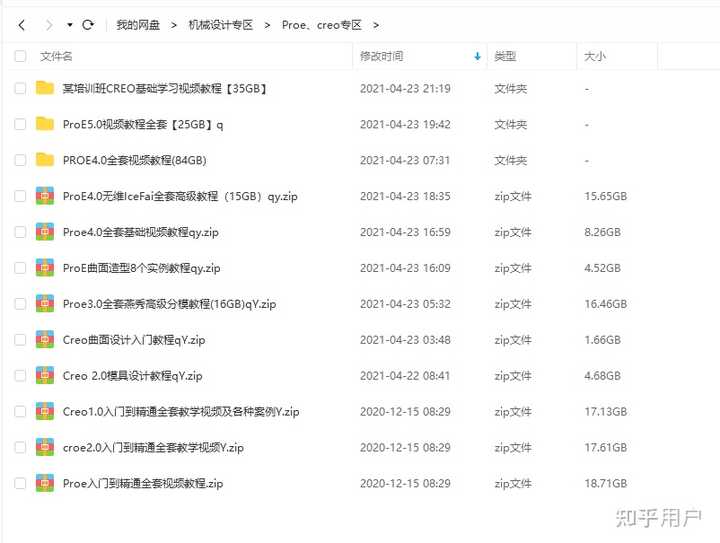Check the ProE曲面造型8个实例教程 checkbox
Image resolution: width=720 pixels, height=543 pixels.
click(x=20, y=268)
